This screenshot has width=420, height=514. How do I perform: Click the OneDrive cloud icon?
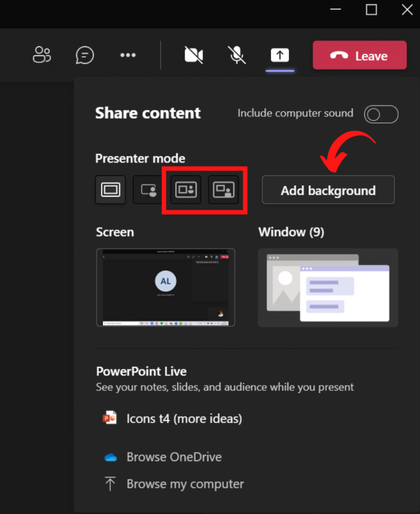pyautogui.click(x=110, y=457)
